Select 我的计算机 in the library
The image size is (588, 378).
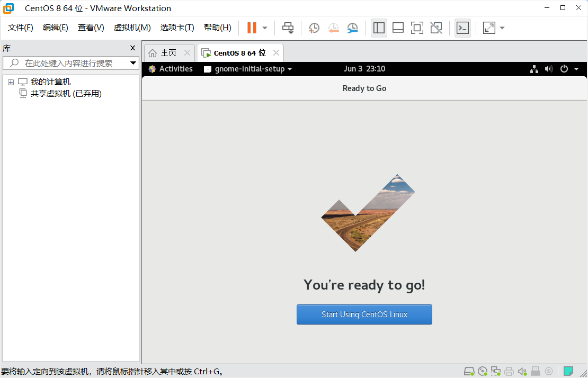[50, 82]
